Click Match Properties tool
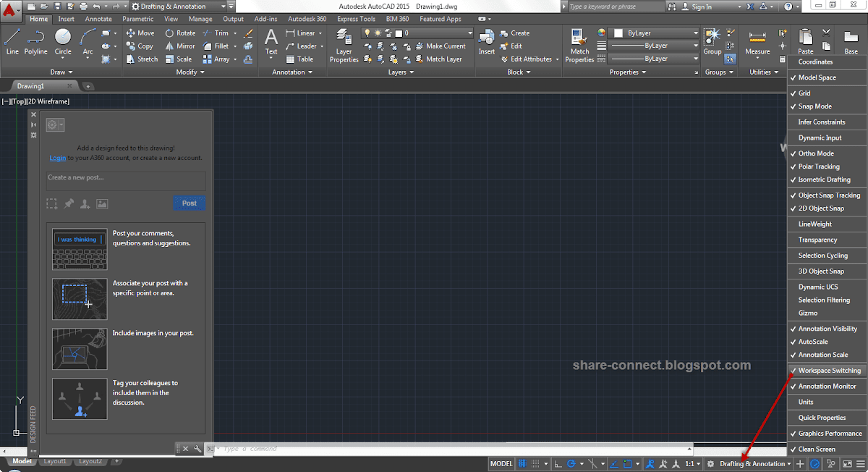 pos(579,45)
